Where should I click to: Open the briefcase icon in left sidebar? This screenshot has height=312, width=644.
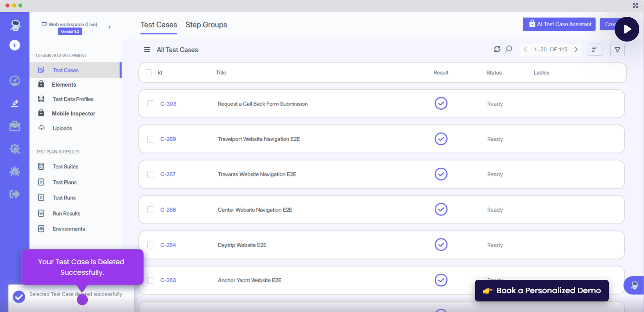pyautogui.click(x=15, y=126)
